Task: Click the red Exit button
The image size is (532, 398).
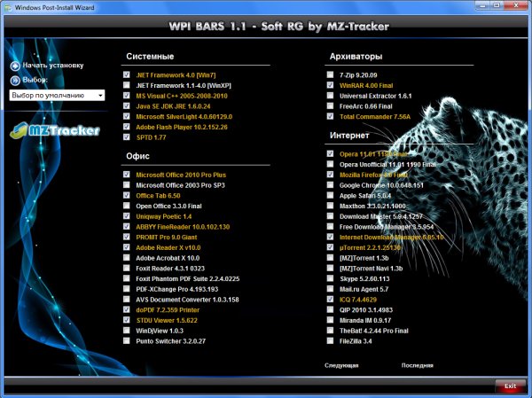Action: 510,386
